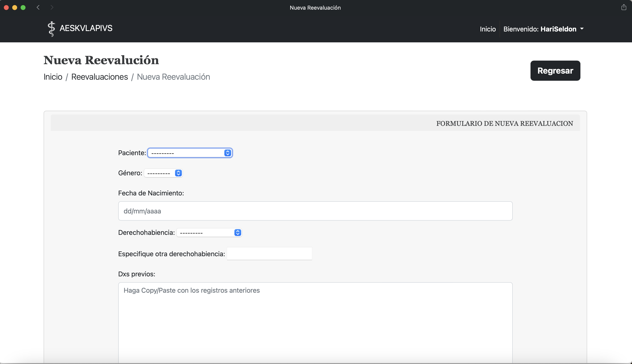The height and width of the screenshot is (364, 632).
Task: Open Reevaluaciones breadcrumb link
Action: [x=100, y=77]
